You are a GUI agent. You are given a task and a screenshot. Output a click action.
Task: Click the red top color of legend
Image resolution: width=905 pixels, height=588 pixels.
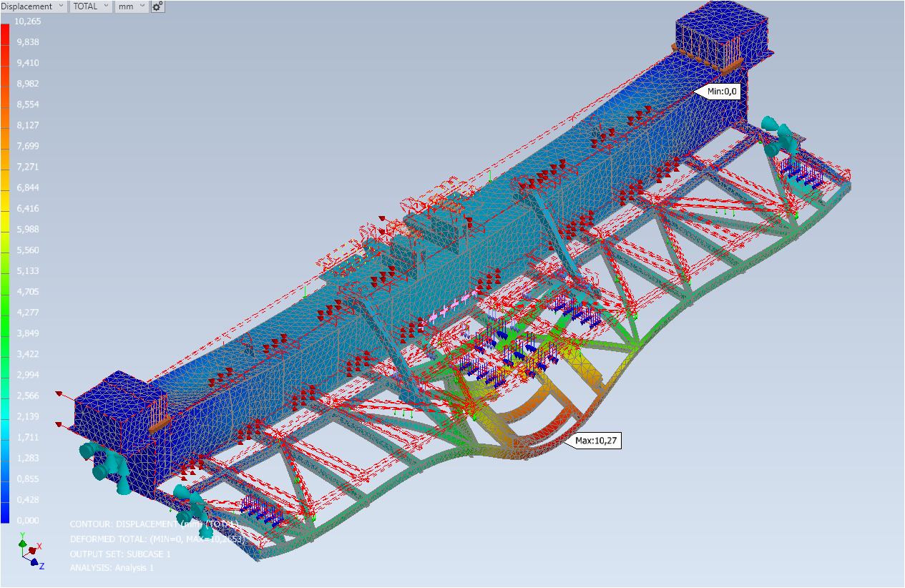tap(5, 32)
